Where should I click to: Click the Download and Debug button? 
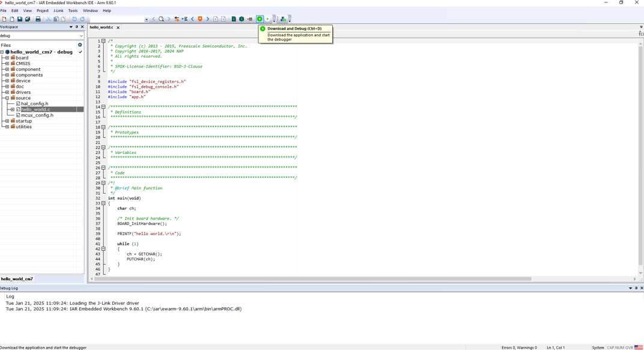click(260, 19)
